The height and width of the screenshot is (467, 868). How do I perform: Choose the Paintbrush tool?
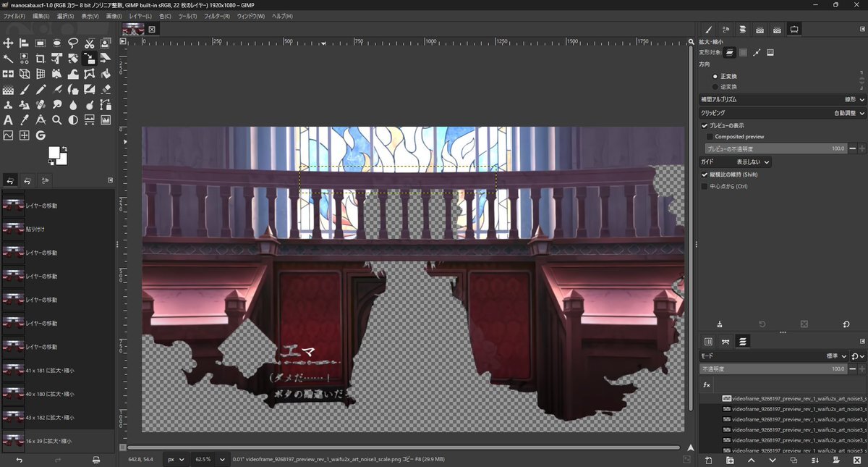click(25, 90)
